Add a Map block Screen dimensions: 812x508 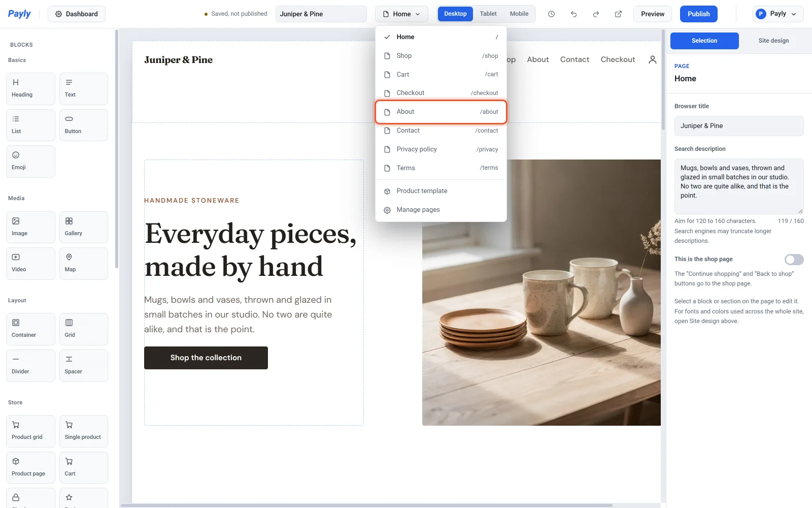point(84,264)
